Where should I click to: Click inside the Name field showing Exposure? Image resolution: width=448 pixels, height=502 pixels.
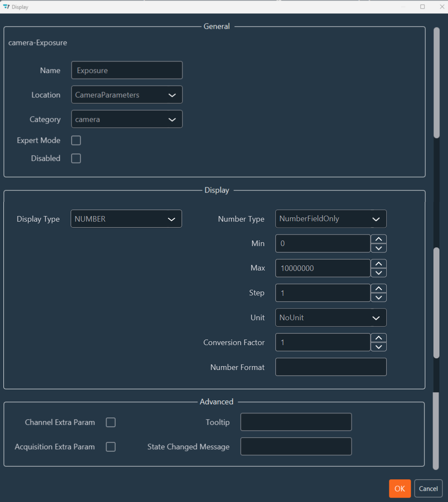tap(127, 70)
